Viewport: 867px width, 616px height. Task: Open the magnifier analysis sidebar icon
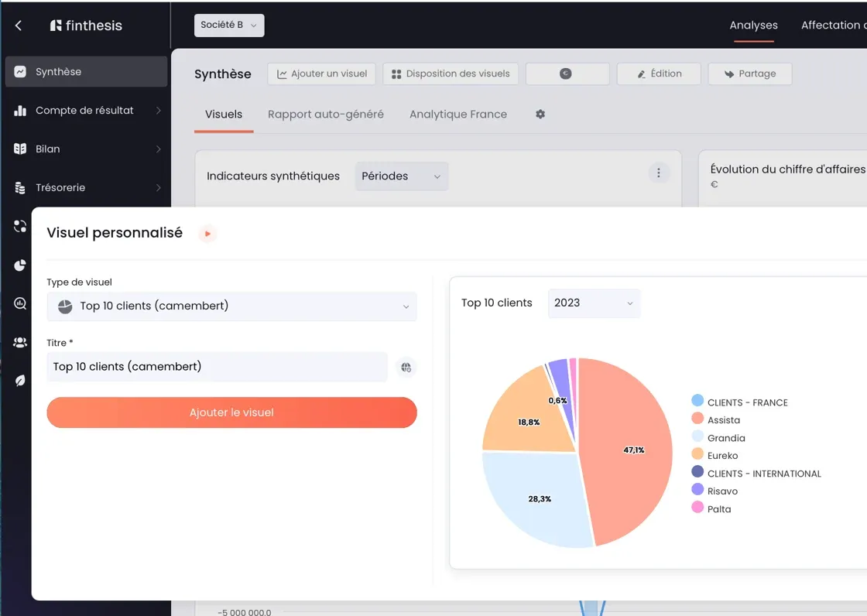click(x=20, y=303)
